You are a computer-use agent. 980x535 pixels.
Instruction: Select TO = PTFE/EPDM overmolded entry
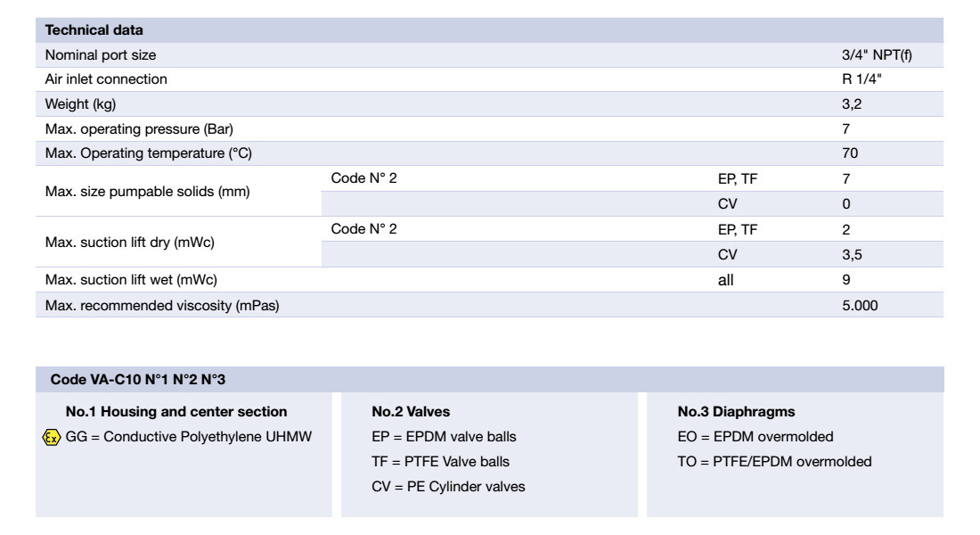coord(774,462)
